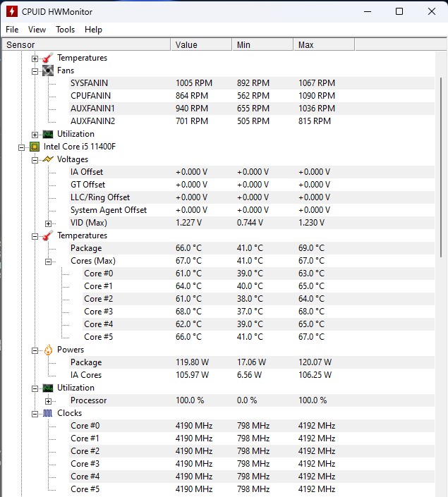
Task: Collapse the CPU Temperatures node
Action: tap(35, 236)
